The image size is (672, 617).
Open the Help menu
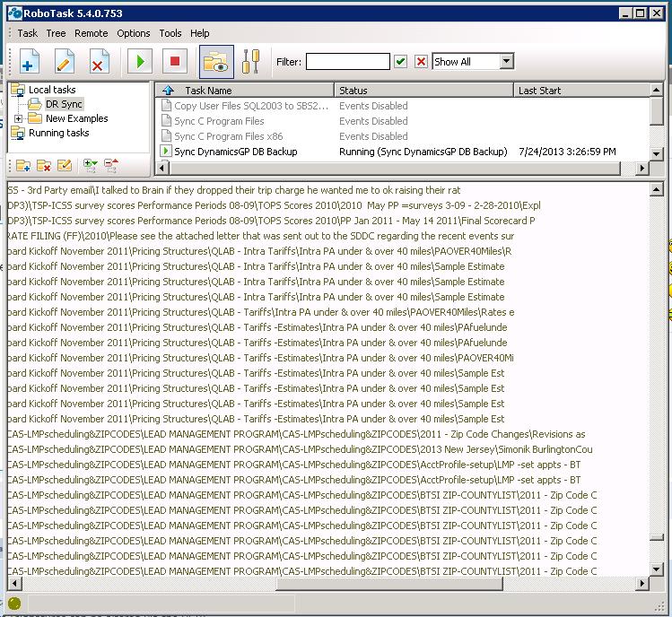[x=200, y=33]
